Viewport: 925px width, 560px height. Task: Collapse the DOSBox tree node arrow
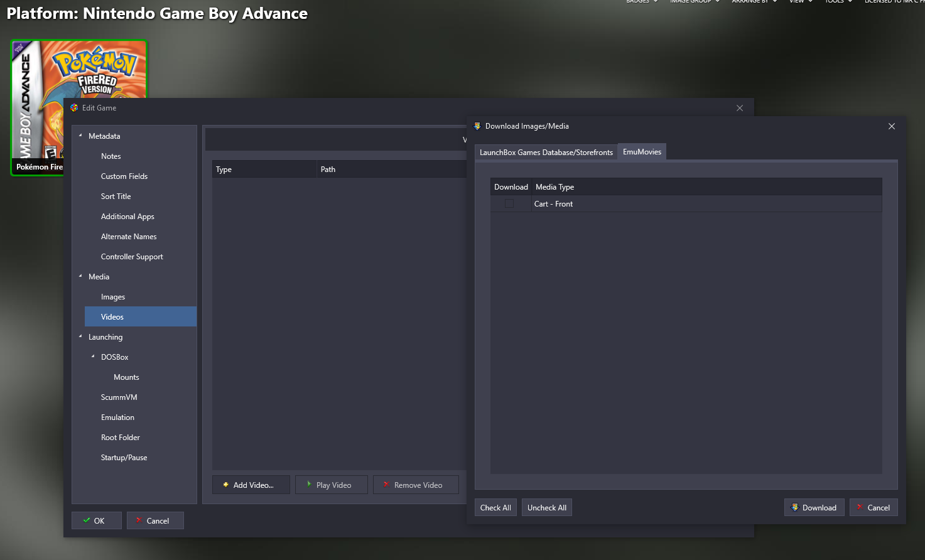[x=93, y=357]
